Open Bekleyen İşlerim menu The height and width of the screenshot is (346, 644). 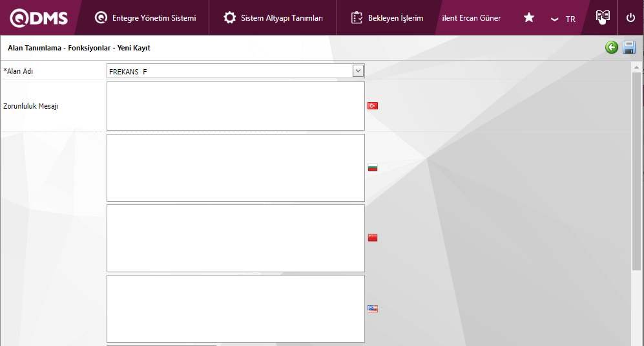(388, 17)
